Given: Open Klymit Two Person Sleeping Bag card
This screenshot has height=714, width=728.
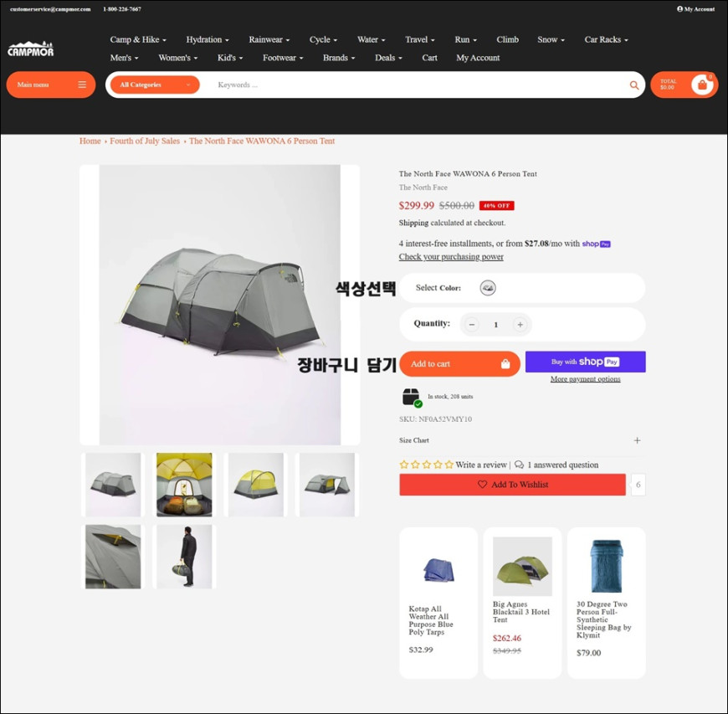Looking at the screenshot, I should [607, 603].
